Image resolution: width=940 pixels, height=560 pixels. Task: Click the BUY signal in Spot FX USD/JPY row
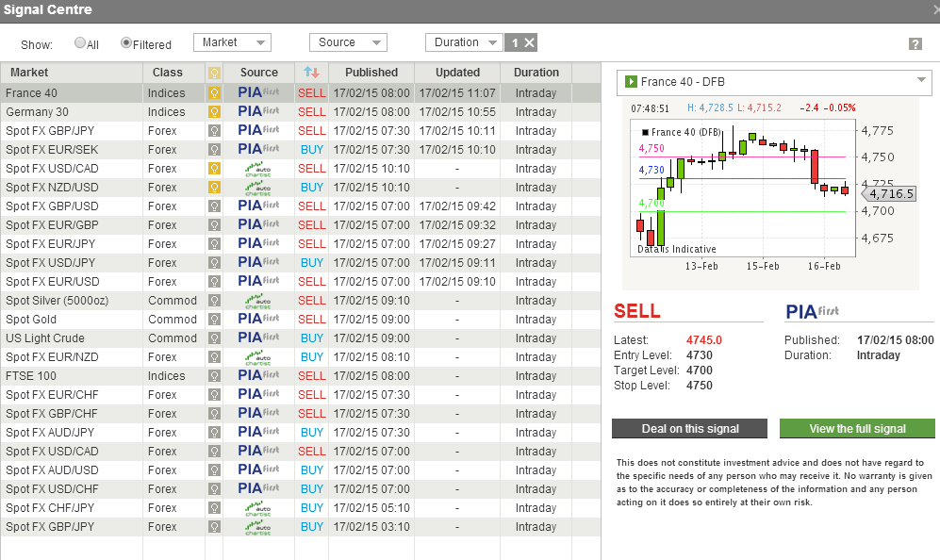(x=312, y=263)
